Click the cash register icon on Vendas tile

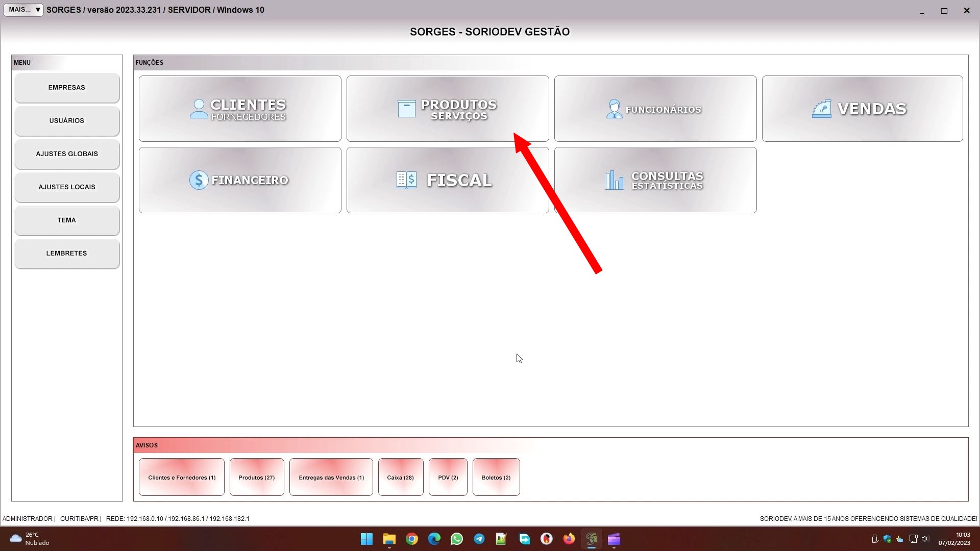[x=822, y=109]
